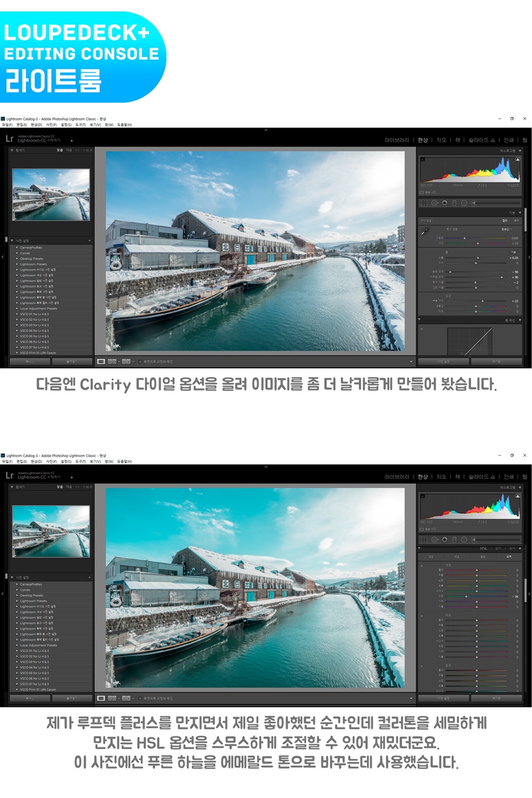Screen dimensions: 532x798
Task: Toggle 원본 사진 checkbox in HSL window
Action: (x=421, y=529)
